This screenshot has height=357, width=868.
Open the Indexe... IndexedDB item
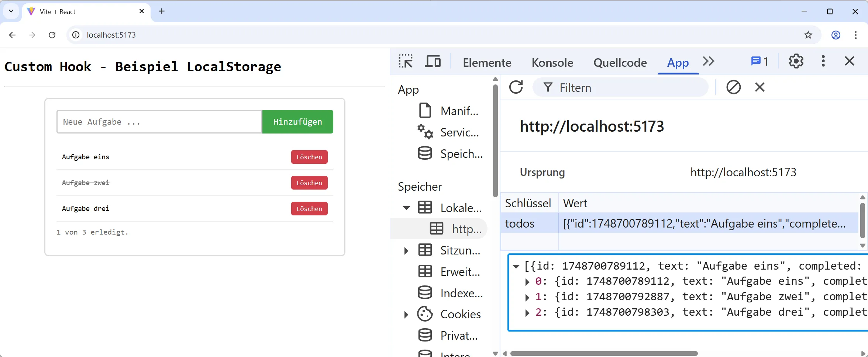[450, 293]
